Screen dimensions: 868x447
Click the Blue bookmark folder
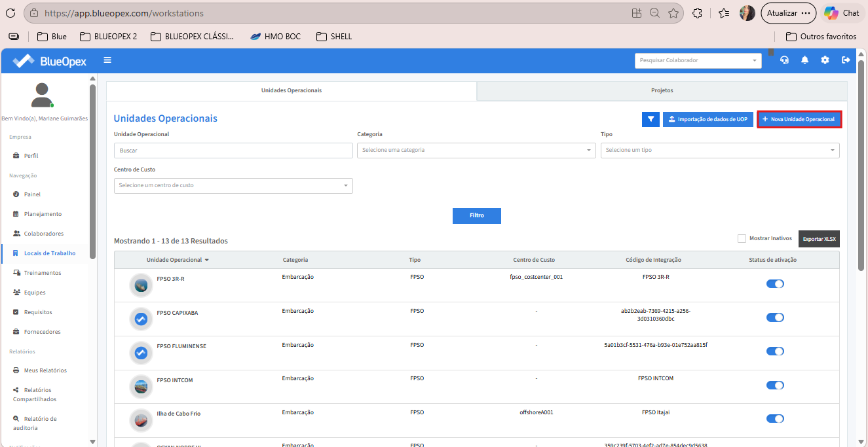pos(52,37)
